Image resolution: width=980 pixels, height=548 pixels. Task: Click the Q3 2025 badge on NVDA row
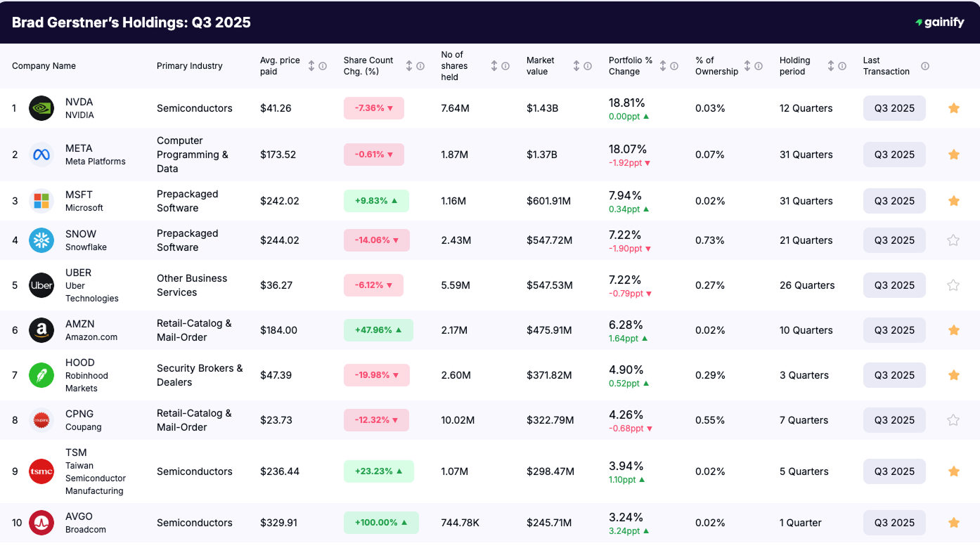894,108
